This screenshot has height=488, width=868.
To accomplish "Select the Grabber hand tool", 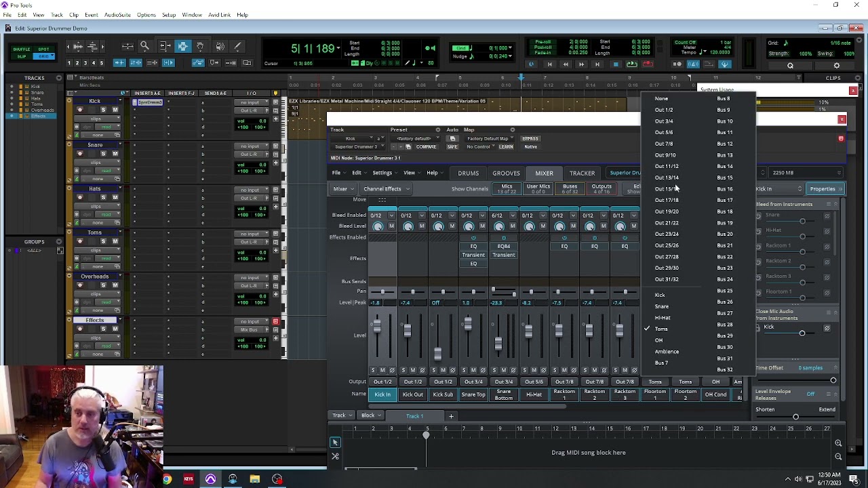I will pyautogui.click(x=200, y=46).
